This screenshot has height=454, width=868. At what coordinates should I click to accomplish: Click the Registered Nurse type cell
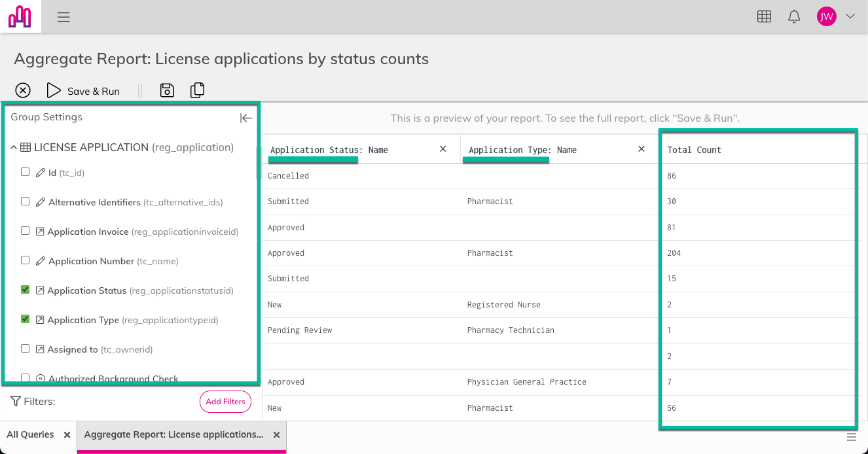pos(504,305)
